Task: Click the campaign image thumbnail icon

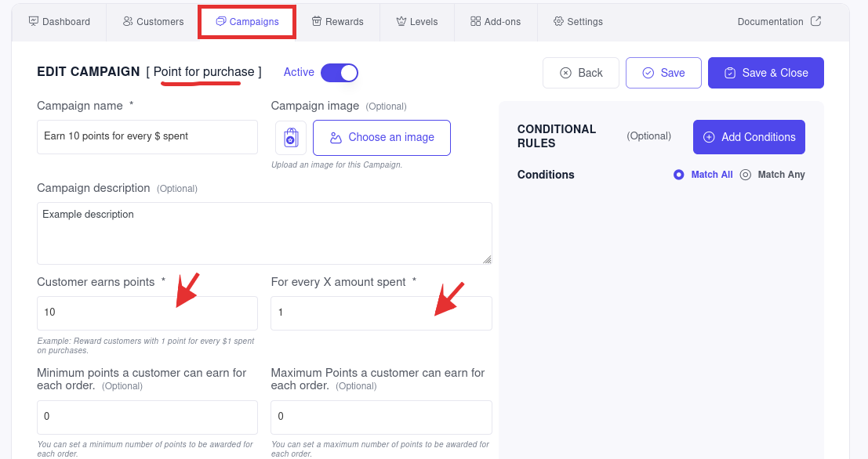Action: (x=291, y=137)
